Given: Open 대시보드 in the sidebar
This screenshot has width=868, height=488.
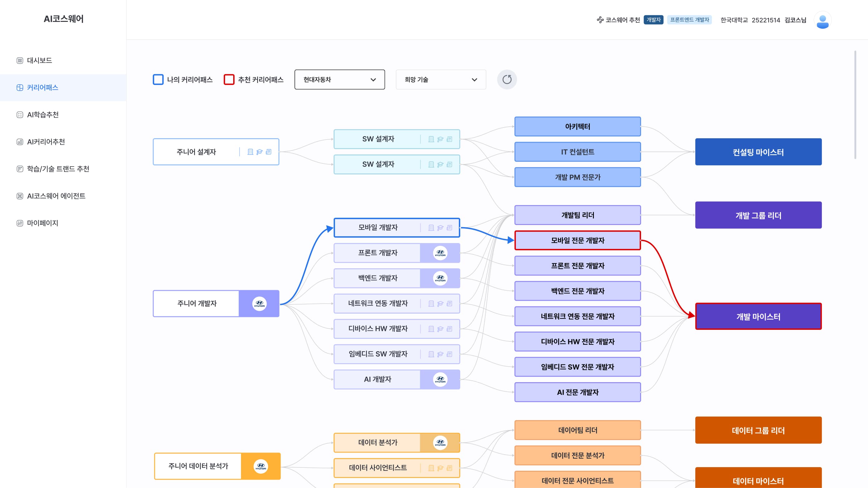Looking at the screenshot, I should pos(39,61).
